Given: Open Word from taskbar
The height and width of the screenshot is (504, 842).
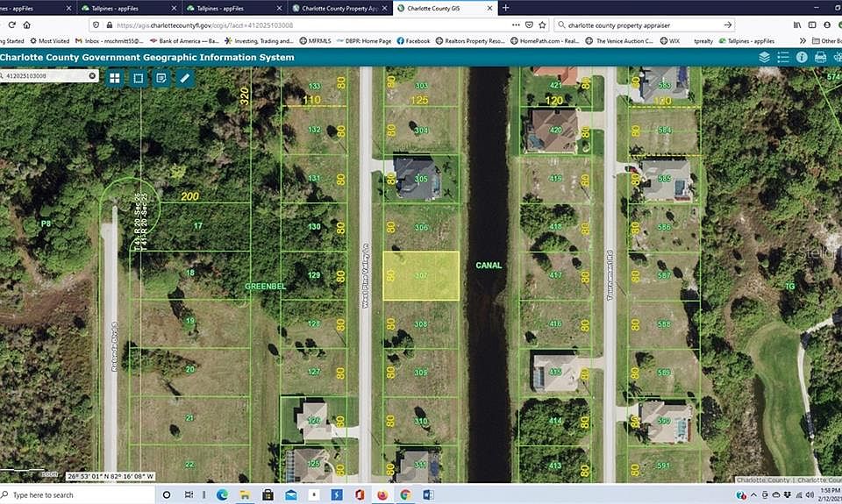Looking at the screenshot, I should 428,495.
